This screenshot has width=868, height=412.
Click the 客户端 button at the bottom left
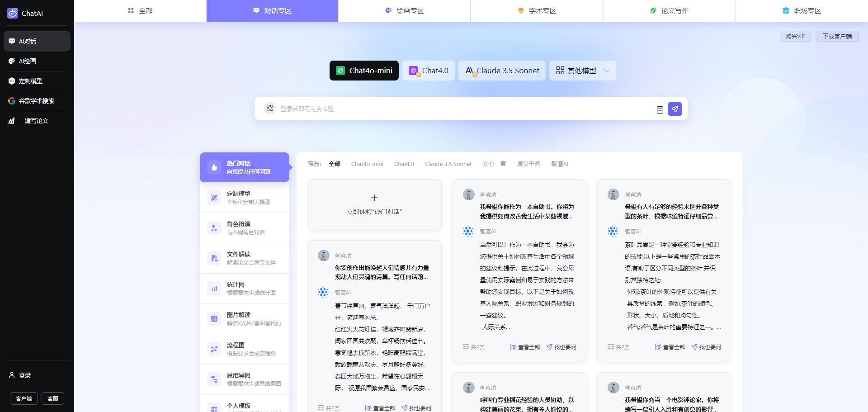[x=24, y=398]
